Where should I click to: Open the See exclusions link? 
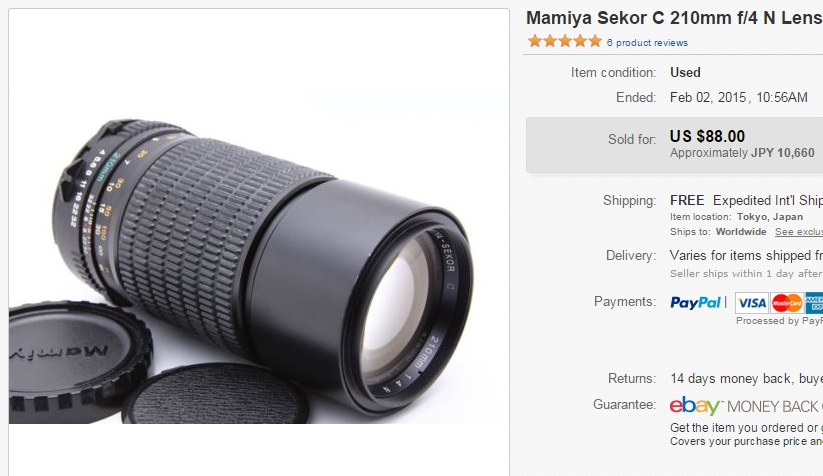[799, 231]
